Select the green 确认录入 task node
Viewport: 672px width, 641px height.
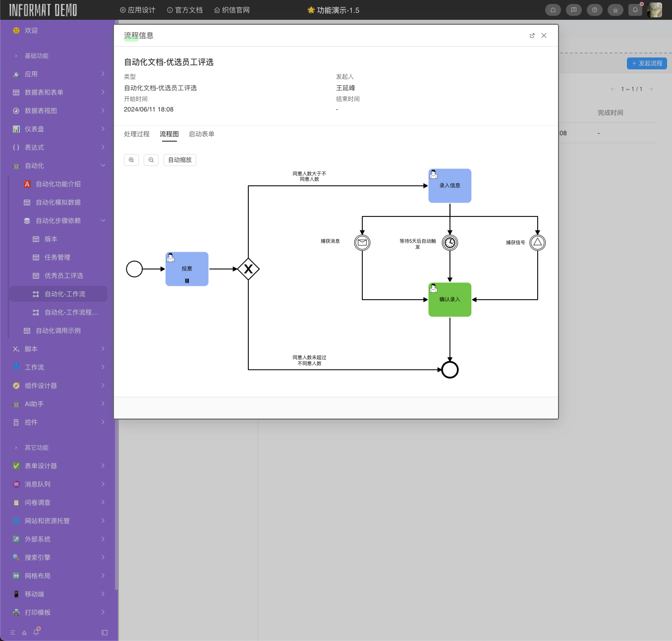point(450,300)
